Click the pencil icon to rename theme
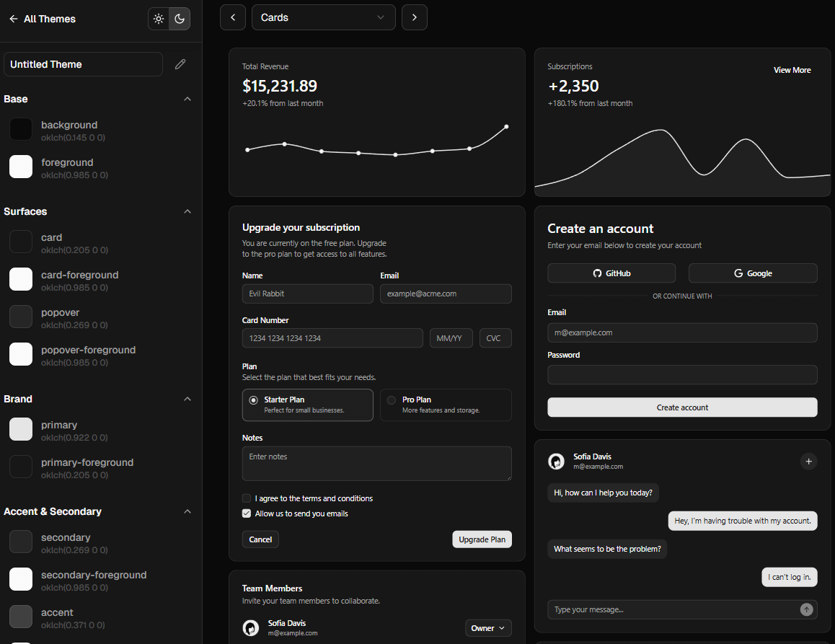The height and width of the screenshot is (644, 835). tap(180, 64)
